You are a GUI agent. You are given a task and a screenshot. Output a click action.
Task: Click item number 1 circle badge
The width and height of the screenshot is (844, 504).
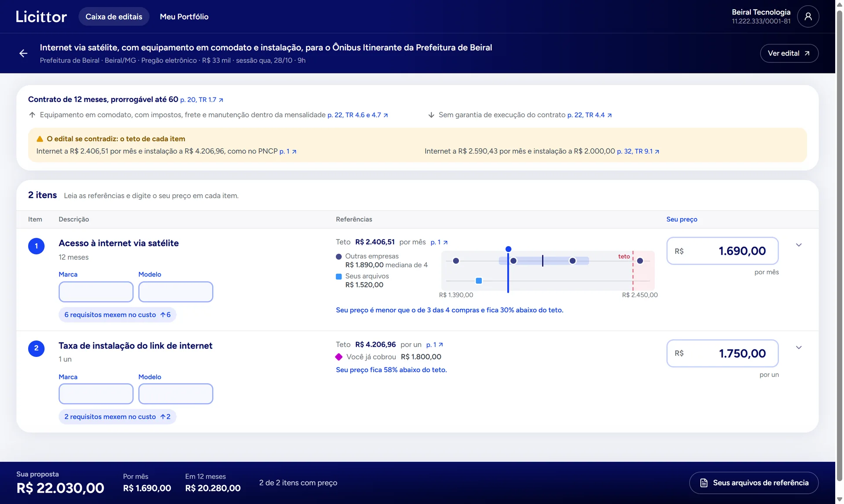[x=36, y=246]
